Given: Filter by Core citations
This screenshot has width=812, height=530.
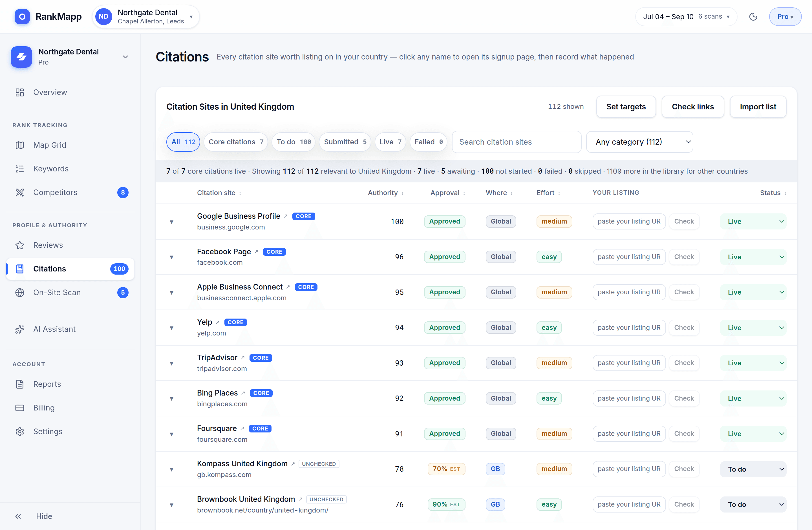Looking at the screenshot, I should click(236, 142).
